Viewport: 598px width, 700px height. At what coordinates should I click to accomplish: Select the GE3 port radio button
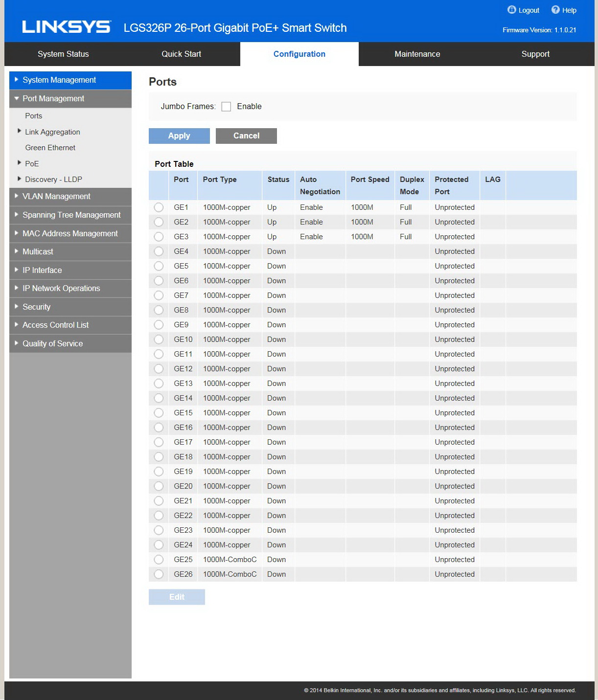pyautogui.click(x=159, y=237)
